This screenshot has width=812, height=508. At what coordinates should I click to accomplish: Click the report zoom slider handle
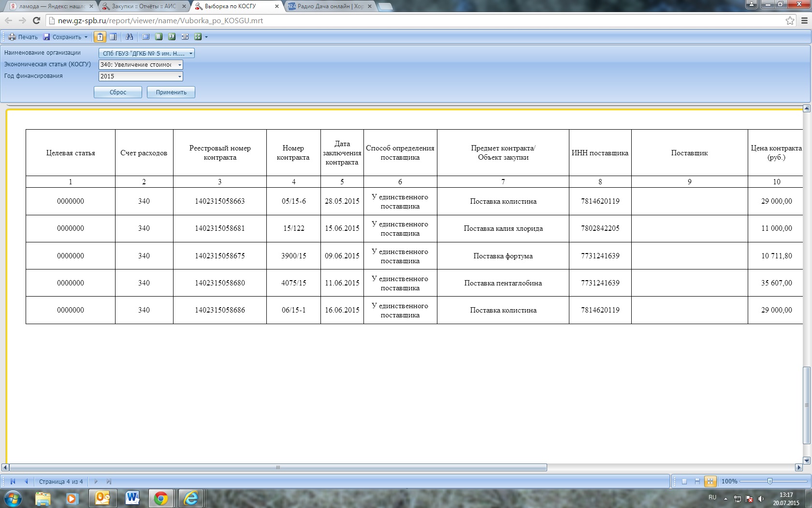coord(770,481)
